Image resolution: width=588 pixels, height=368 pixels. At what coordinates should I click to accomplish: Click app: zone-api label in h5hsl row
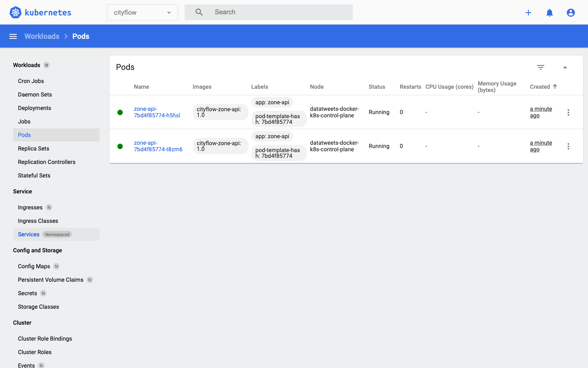click(x=272, y=102)
